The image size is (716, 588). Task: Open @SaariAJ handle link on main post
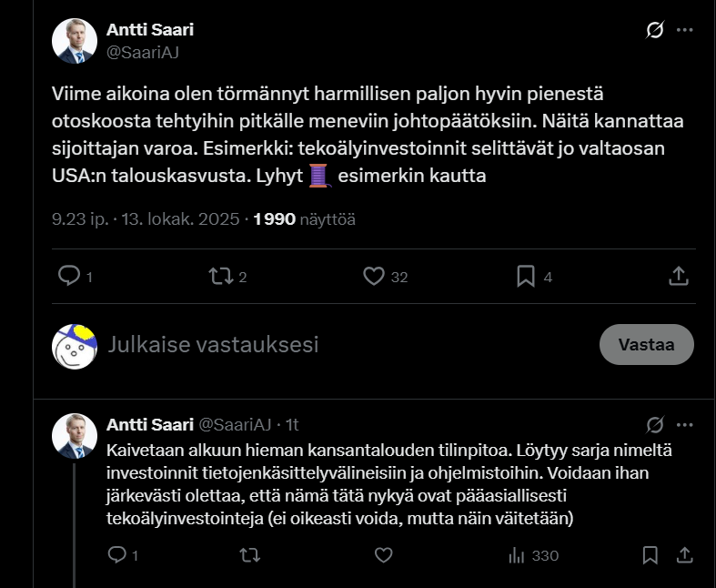point(143,52)
